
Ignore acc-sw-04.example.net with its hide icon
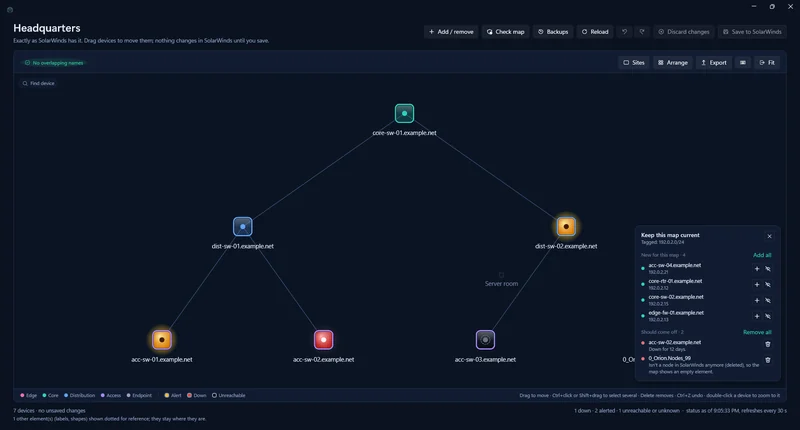[768, 269]
